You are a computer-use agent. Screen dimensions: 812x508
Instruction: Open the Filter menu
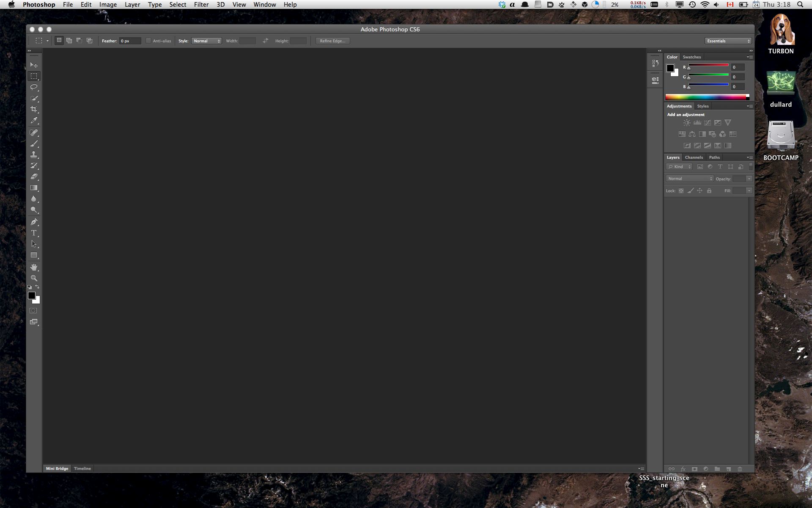click(x=200, y=5)
